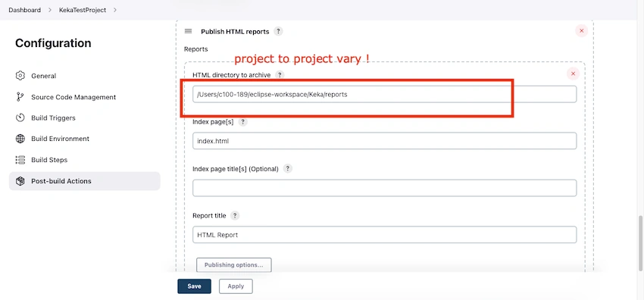Apply the configuration changes

236,286
